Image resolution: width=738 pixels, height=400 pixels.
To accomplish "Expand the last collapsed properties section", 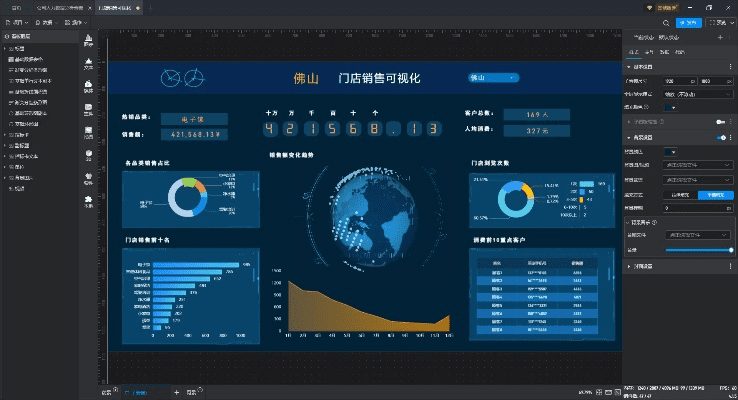I will (629, 266).
